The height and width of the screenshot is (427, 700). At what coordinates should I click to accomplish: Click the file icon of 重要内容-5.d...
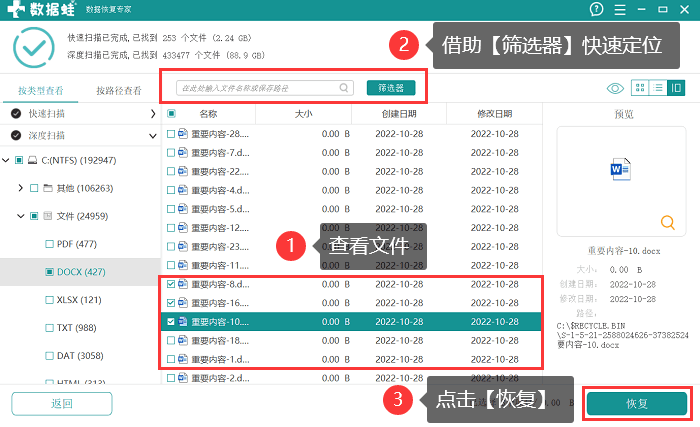tap(183, 209)
